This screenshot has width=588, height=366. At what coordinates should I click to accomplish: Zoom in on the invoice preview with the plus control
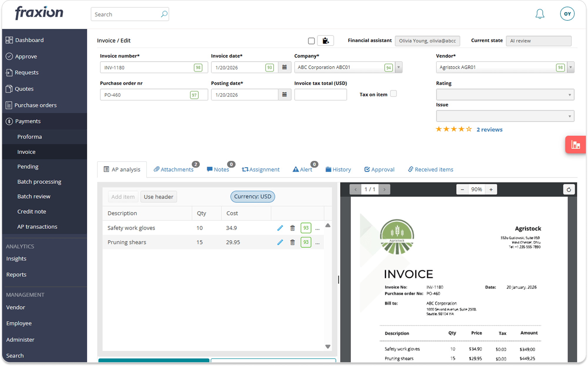tap(491, 189)
